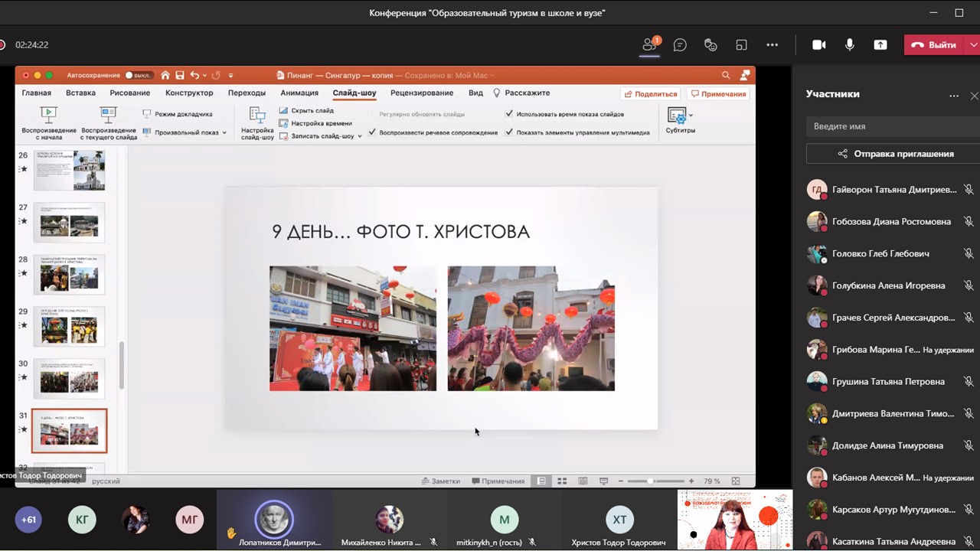This screenshot has height=551, width=980.
Task: Open the Teams participants panel icon
Action: (649, 45)
